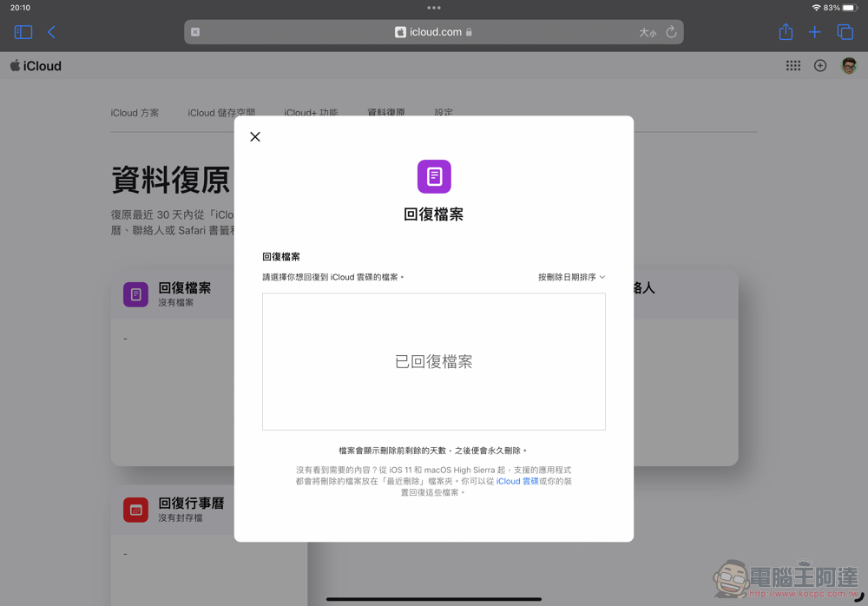Open the Safari share sheet
This screenshot has width=868, height=606.
[786, 32]
